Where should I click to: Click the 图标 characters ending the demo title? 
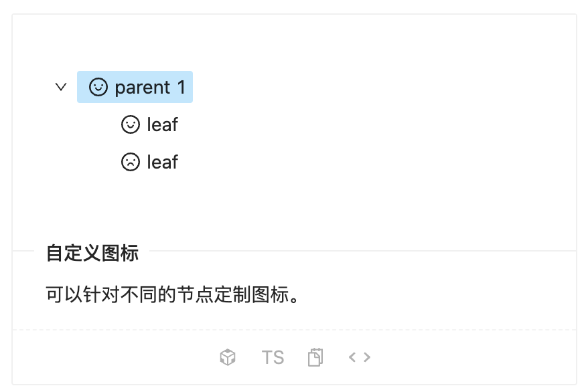click(x=121, y=253)
